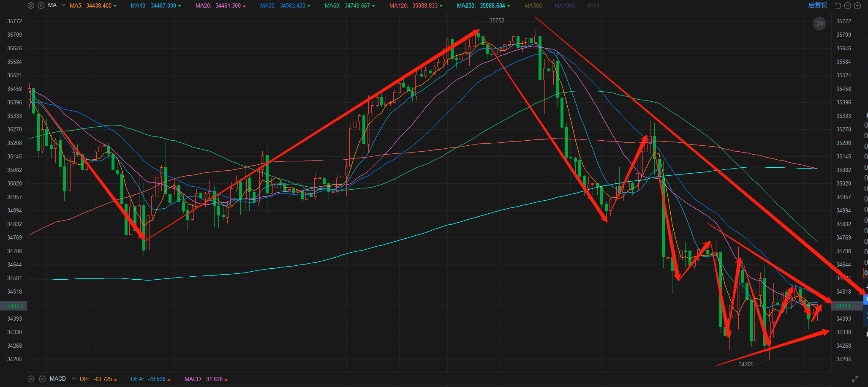Image resolution: width=868 pixels, height=387 pixels.
Task: Click MA120 value 35088.833
Action: 425,5
